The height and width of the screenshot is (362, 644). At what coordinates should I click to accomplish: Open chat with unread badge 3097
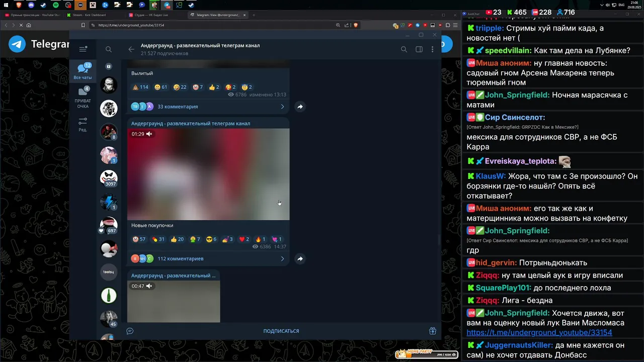(x=109, y=178)
